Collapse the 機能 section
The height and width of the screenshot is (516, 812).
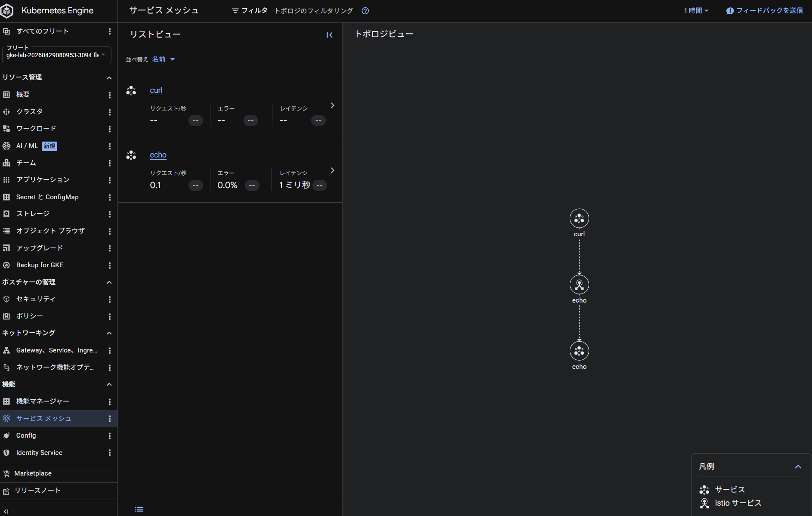[109, 384]
